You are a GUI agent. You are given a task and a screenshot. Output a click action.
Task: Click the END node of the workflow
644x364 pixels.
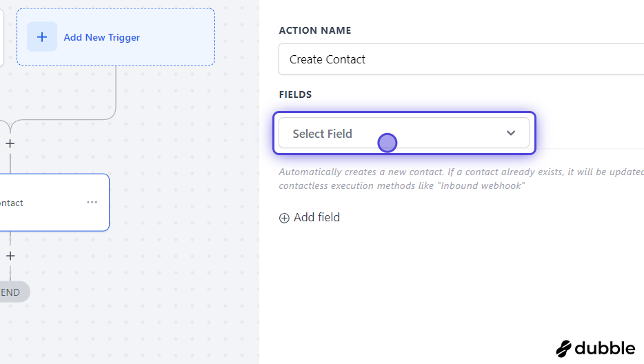point(12,292)
